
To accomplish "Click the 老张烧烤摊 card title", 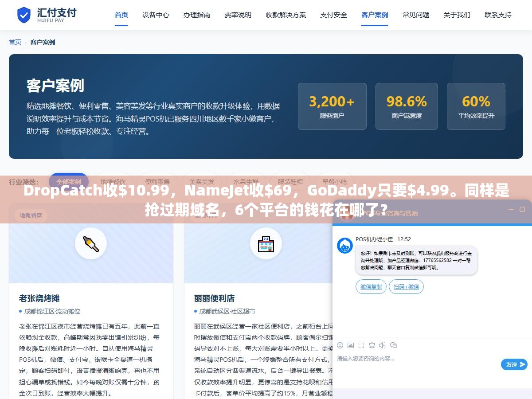I will (x=39, y=298).
